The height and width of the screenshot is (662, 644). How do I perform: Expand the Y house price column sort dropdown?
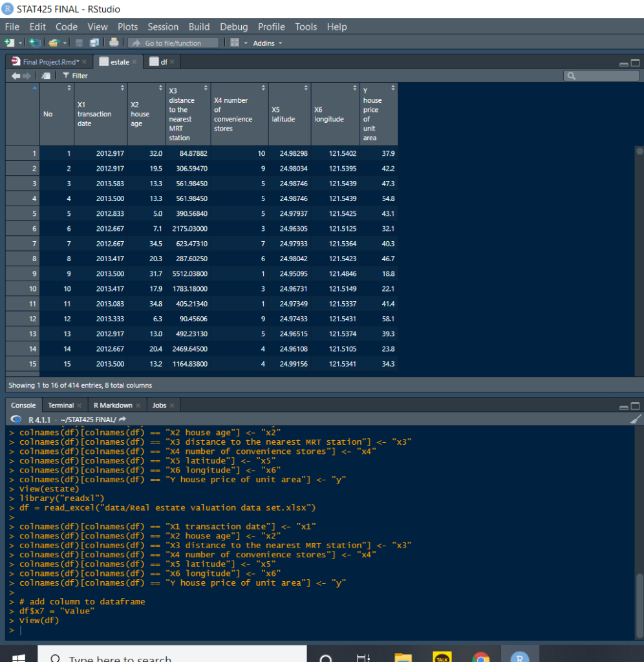pyautogui.click(x=393, y=86)
